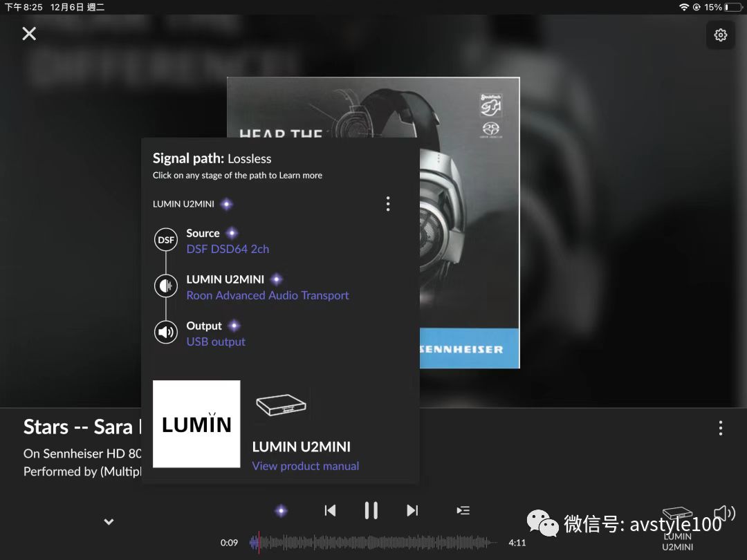
Task: Toggle the signal path quality star indicator
Action: click(281, 511)
